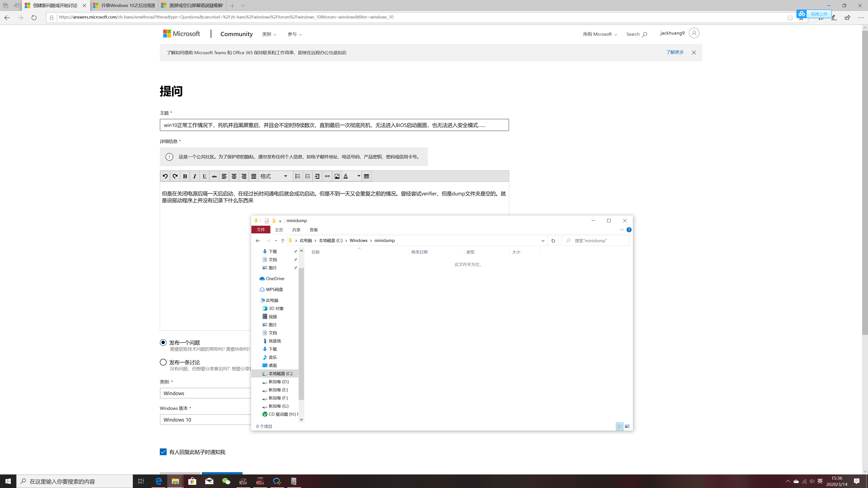Open the Windows 版本 dropdown

(x=205, y=419)
